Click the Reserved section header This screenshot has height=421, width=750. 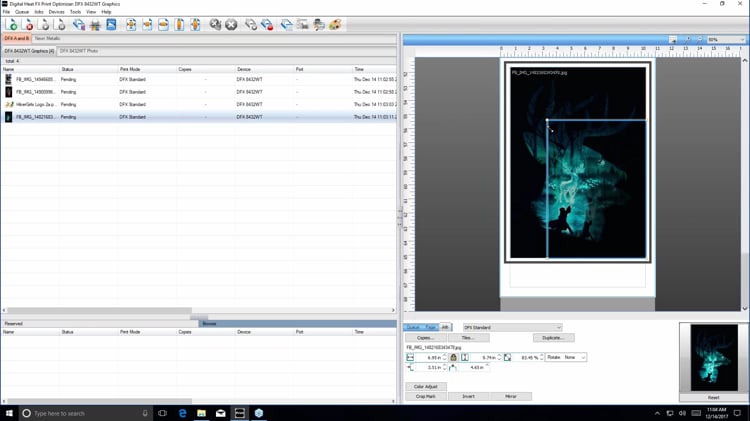coord(100,324)
